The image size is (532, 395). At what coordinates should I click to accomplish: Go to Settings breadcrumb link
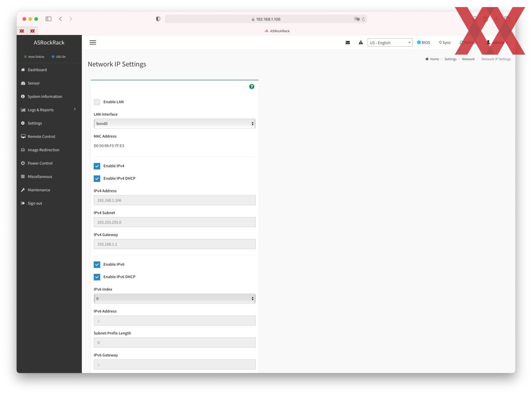tap(450, 59)
